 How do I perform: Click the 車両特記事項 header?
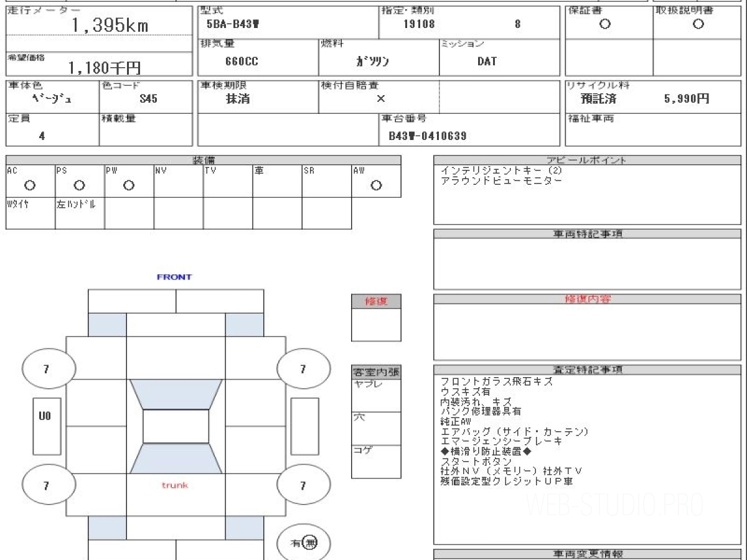588,233
